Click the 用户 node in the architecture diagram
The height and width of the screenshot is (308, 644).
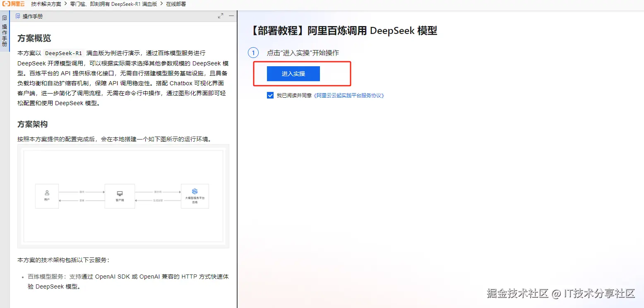pos(47,196)
